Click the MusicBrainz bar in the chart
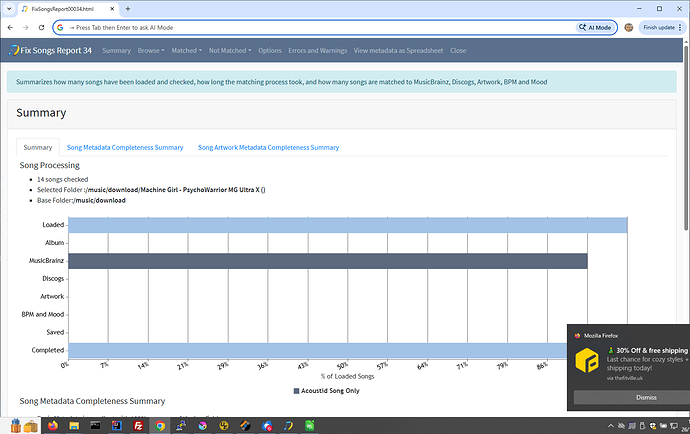 [327, 261]
